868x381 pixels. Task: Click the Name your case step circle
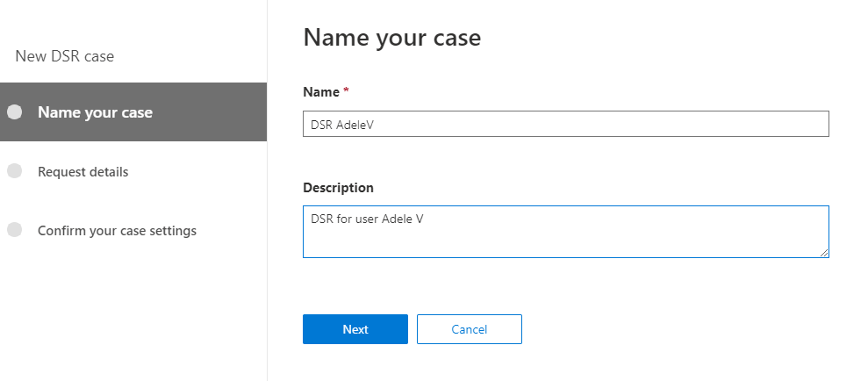[x=14, y=112]
